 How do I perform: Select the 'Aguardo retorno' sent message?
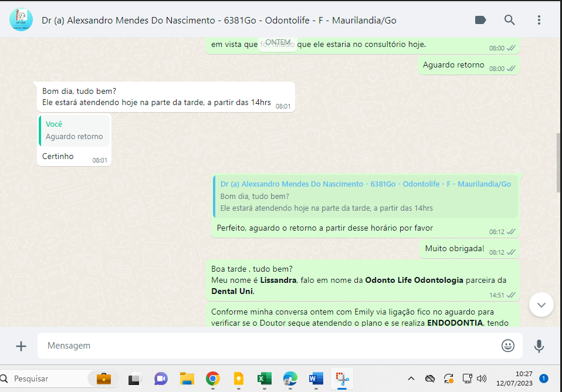pyautogui.click(x=469, y=65)
